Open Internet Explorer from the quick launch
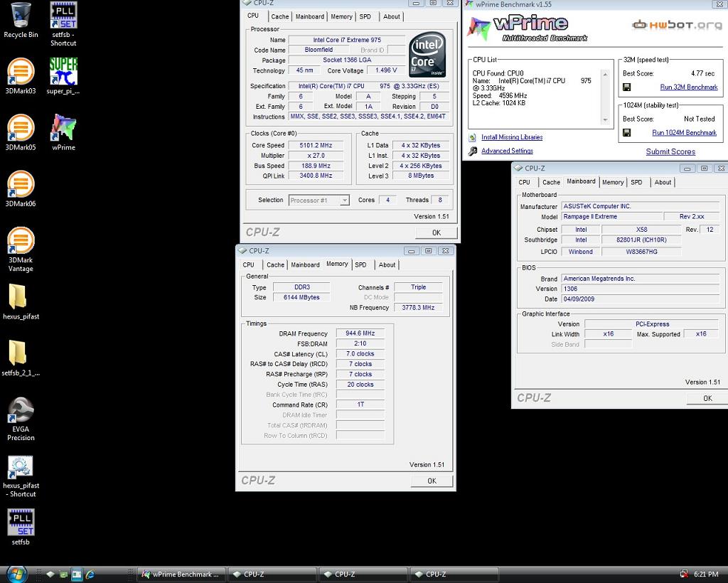728x583 pixels. click(x=90, y=574)
